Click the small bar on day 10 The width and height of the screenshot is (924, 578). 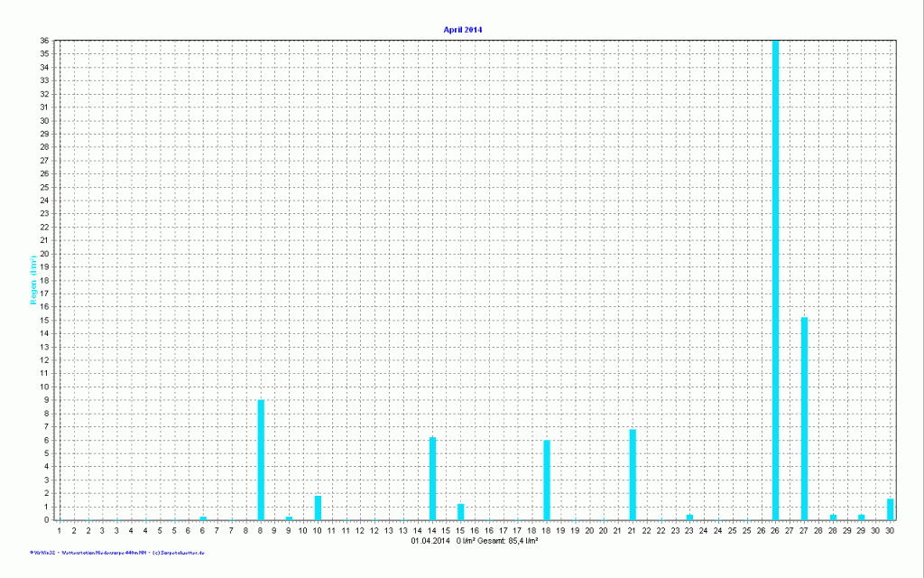pyautogui.click(x=318, y=508)
